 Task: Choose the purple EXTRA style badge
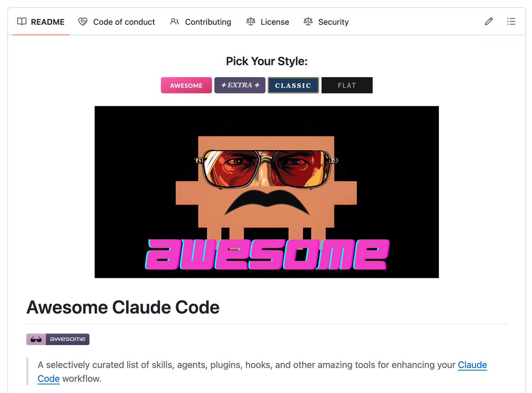coord(240,86)
